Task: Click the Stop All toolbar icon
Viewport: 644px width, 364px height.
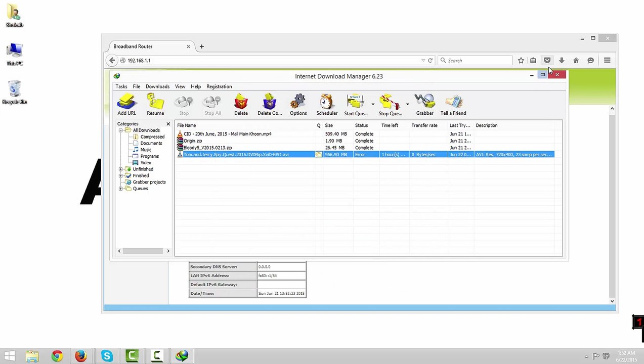Action: click(x=212, y=105)
